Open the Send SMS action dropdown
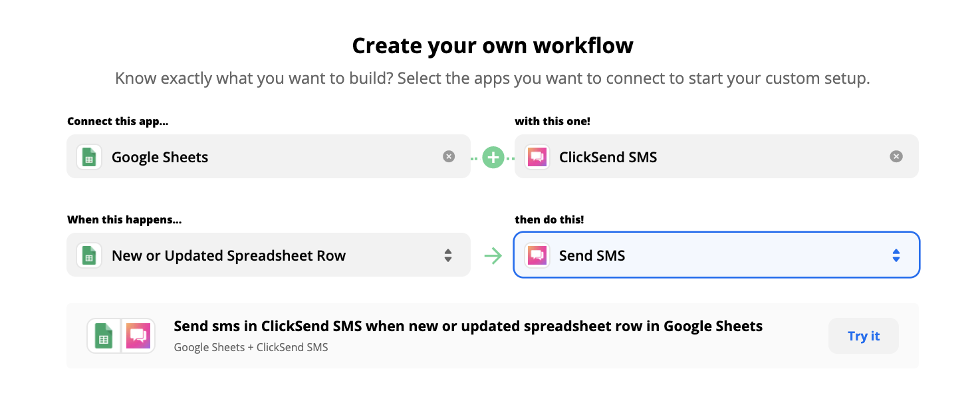980x399 pixels. tap(717, 255)
